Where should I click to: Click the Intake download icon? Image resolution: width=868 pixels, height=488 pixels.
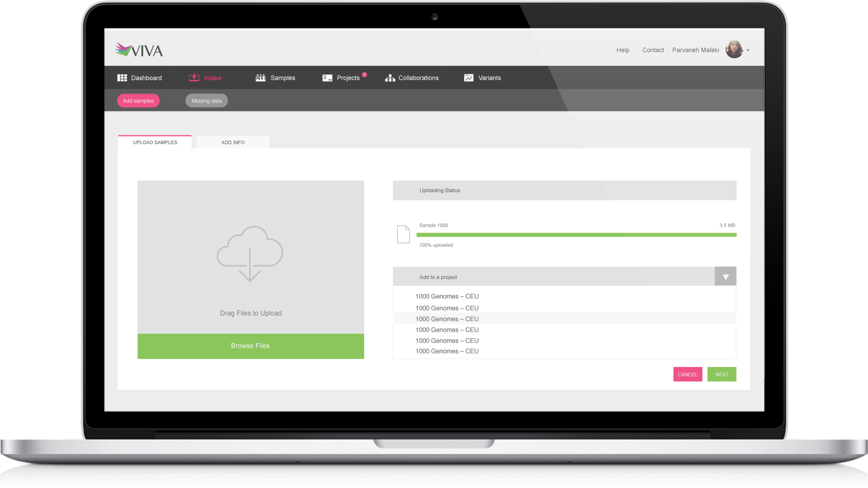(x=194, y=77)
